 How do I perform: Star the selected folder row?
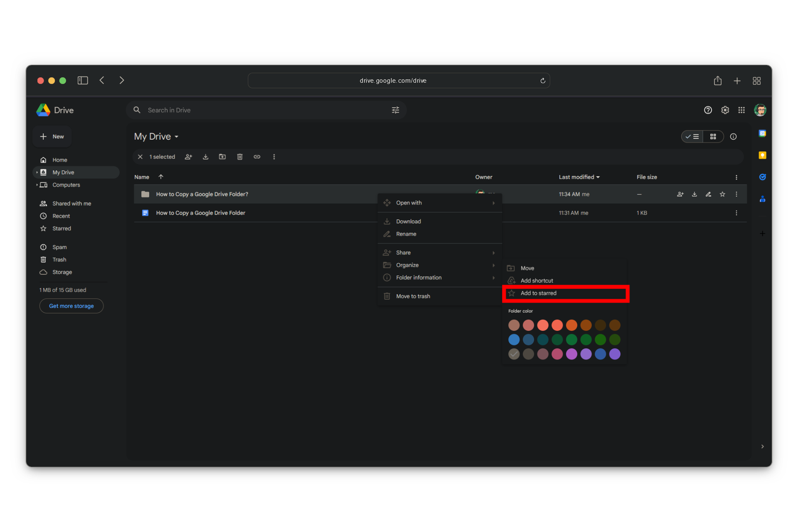click(x=722, y=194)
